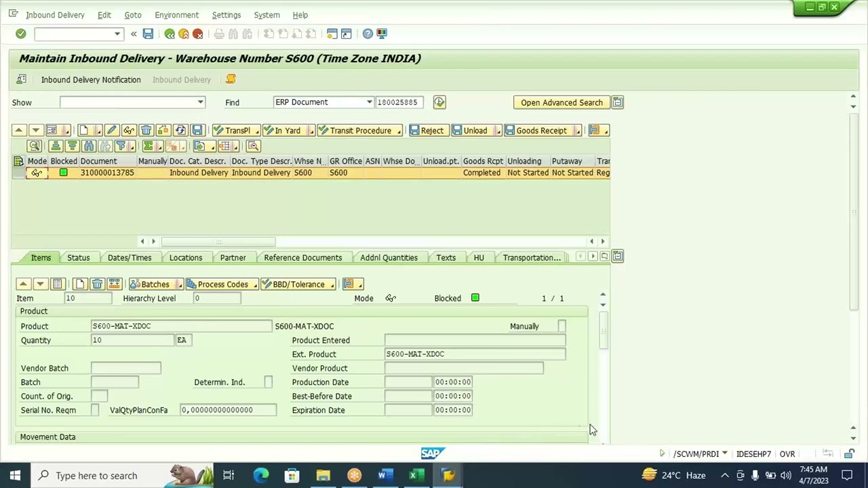Open the Show dropdown list
The width and height of the screenshot is (868, 488).
click(x=200, y=102)
